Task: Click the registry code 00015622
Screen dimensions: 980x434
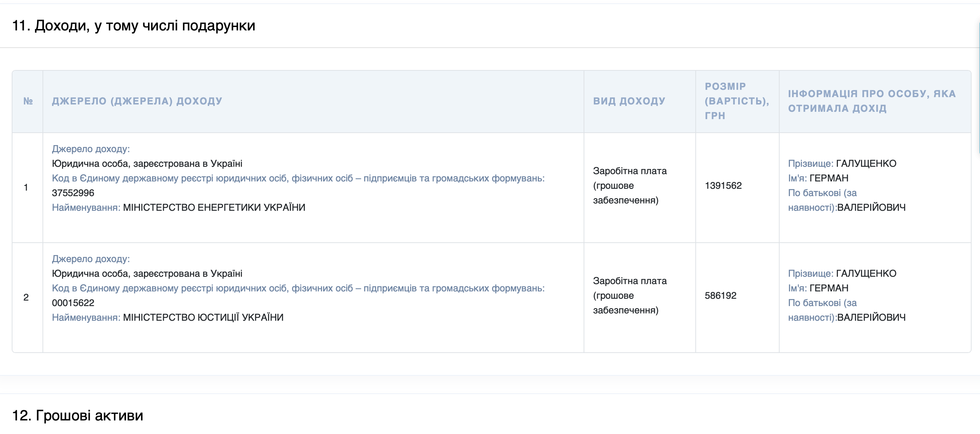Action: tap(73, 303)
